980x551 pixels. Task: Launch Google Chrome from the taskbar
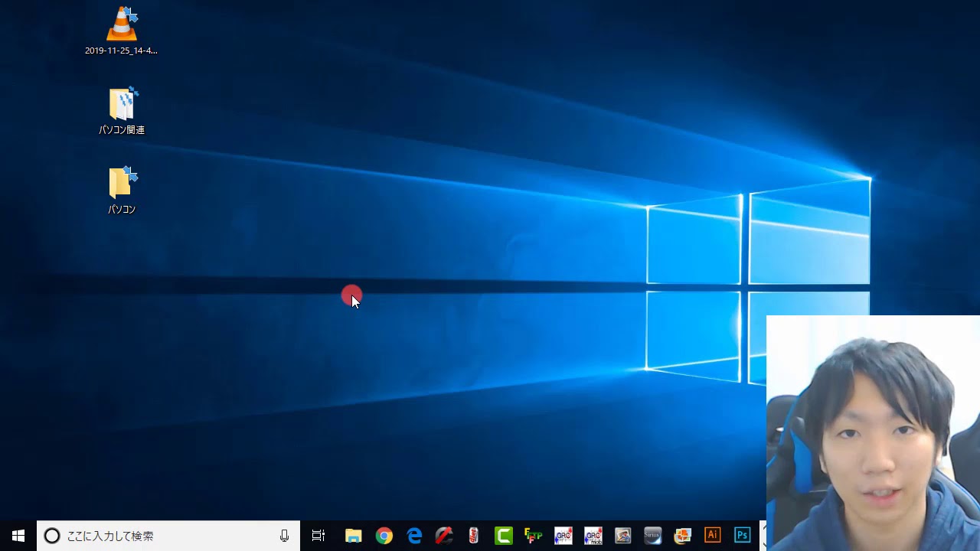click(384, 536)
